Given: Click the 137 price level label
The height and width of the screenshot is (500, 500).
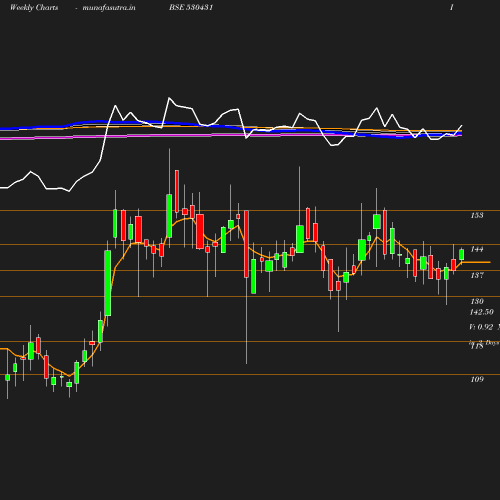Looking at the screenshot, I should (477, 275).
